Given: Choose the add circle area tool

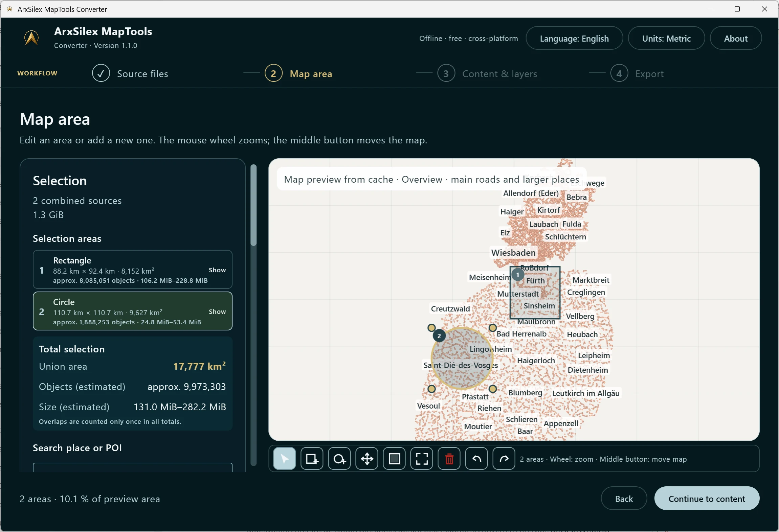Looking at the screenshot, I should tap(339, 459).
